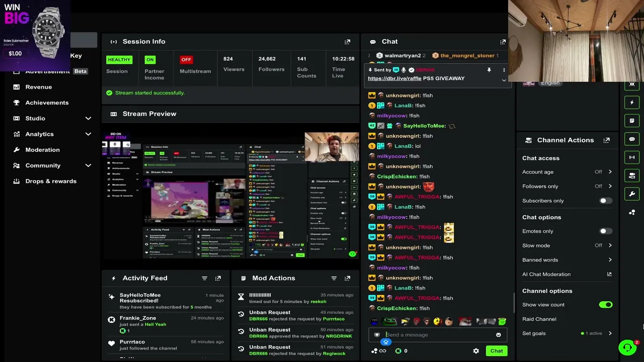This screenshot has height=362, width=644.
Task: Toggle Subscribers only chat
Action: [x=606, y=201]
